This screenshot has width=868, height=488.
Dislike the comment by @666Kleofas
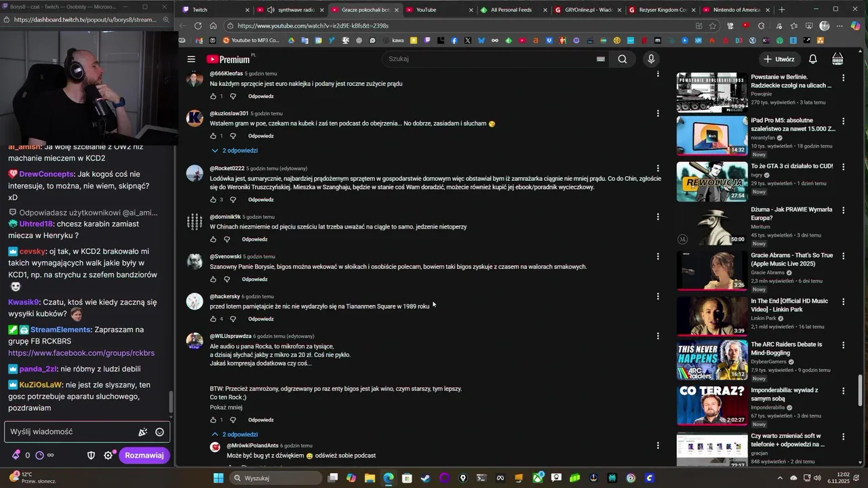pyautogui.click(x=233, y=96)
